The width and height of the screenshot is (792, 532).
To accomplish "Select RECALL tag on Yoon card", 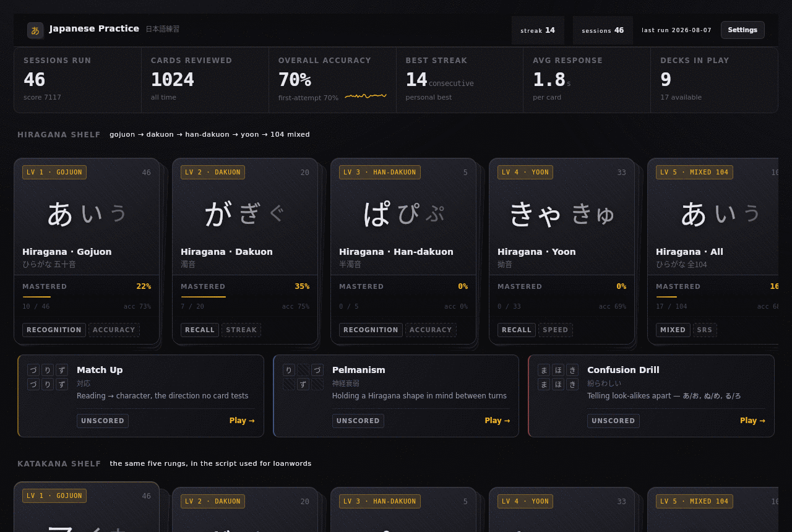I will click(517, 330).
